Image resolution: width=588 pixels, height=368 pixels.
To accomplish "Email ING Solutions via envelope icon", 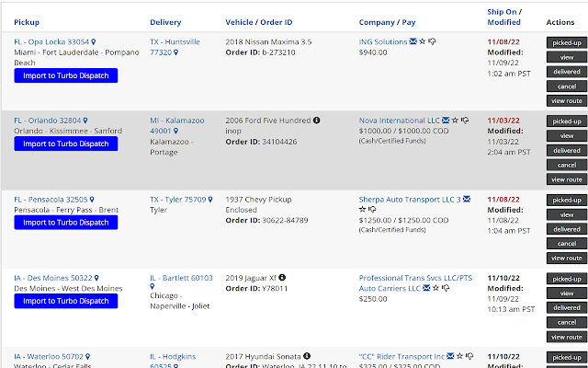I will (x=413, y=41).
